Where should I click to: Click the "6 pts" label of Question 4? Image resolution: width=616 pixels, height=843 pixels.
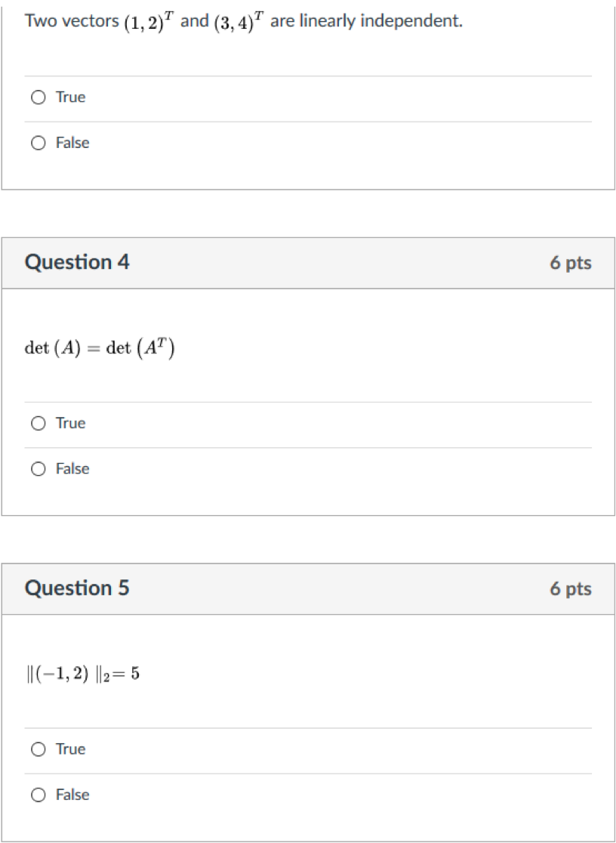[x=570, y=263]
